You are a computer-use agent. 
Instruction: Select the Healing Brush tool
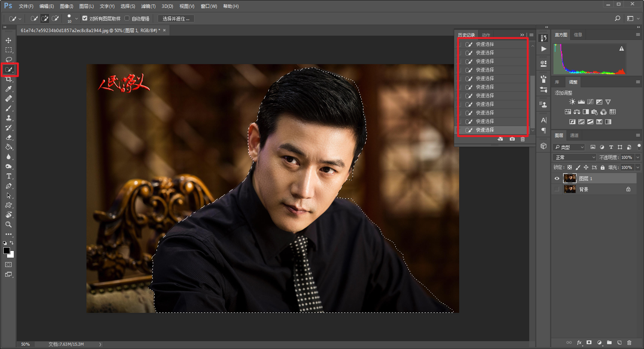(9, 98)
